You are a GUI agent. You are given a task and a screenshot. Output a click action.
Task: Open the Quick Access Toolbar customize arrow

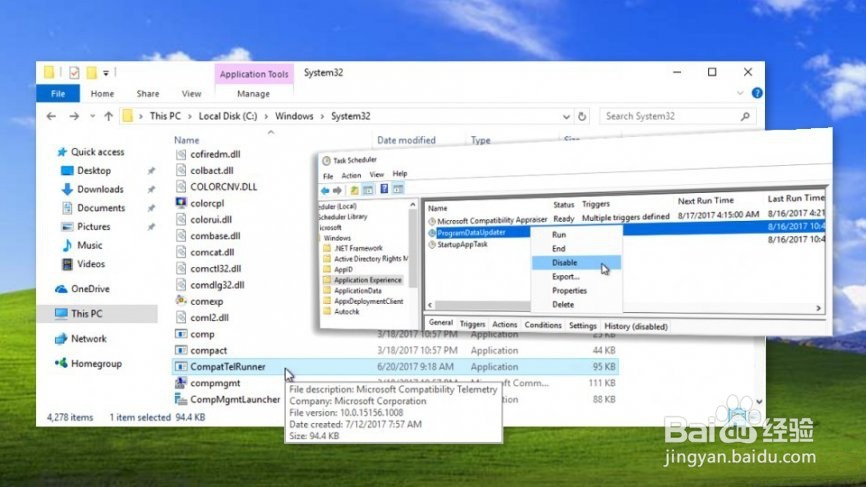coord(106,73)
